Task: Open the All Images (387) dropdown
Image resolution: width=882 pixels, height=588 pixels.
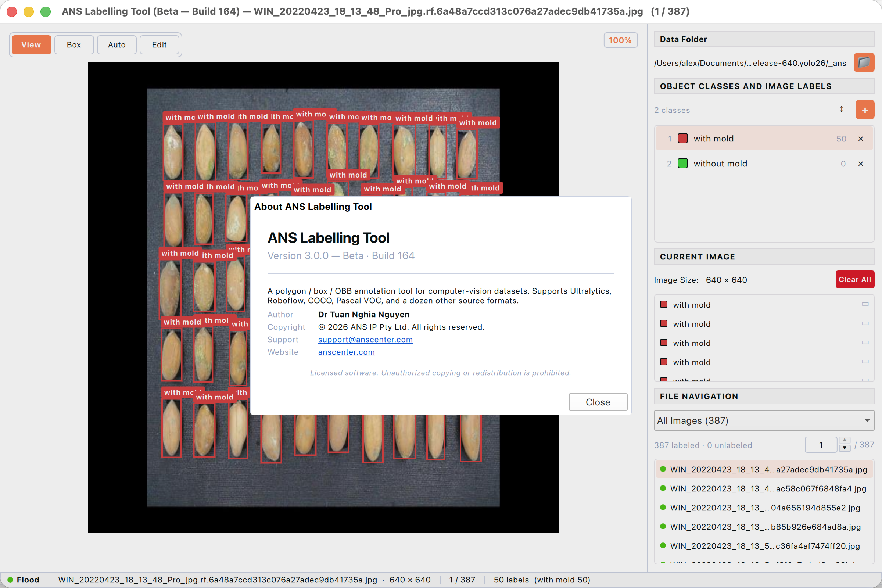Action: [x=764, y=420]
